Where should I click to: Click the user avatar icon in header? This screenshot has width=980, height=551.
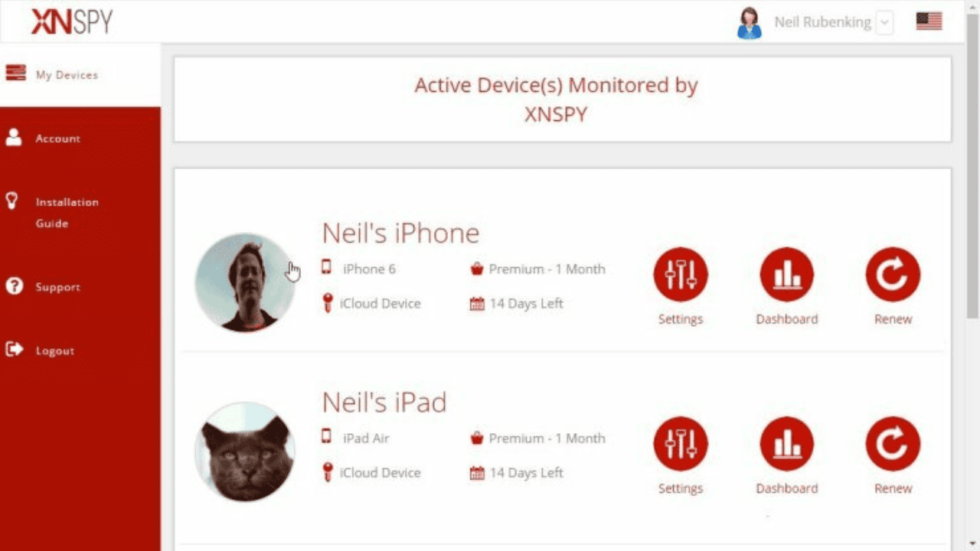click(749, 23)
